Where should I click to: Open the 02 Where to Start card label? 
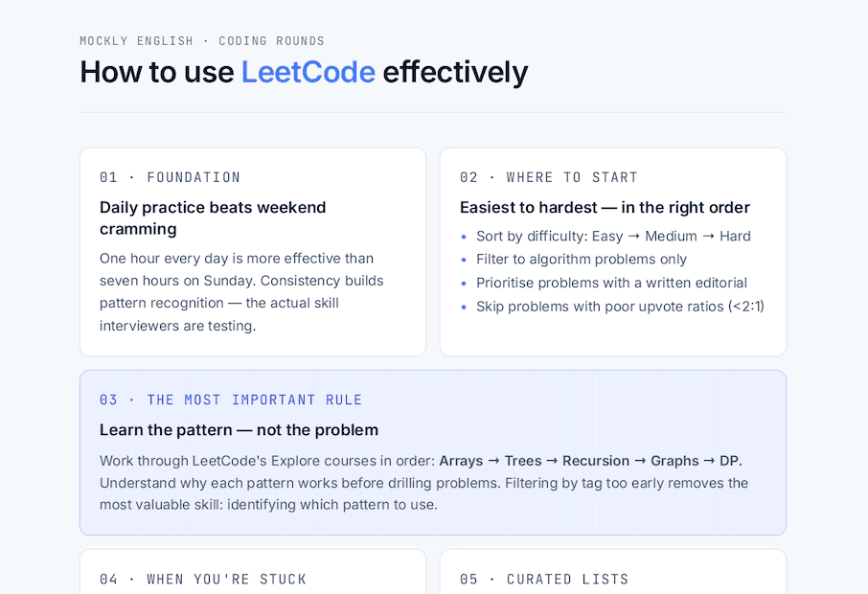click(549, 177)
